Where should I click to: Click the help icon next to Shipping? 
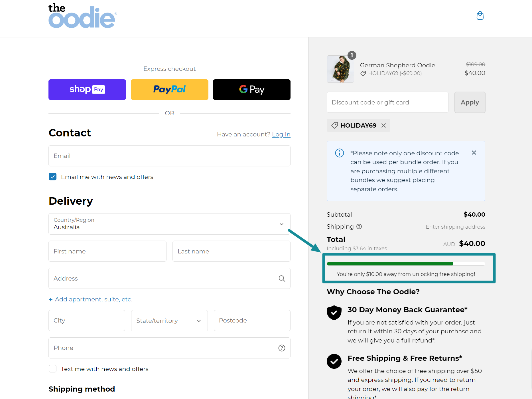359,226
